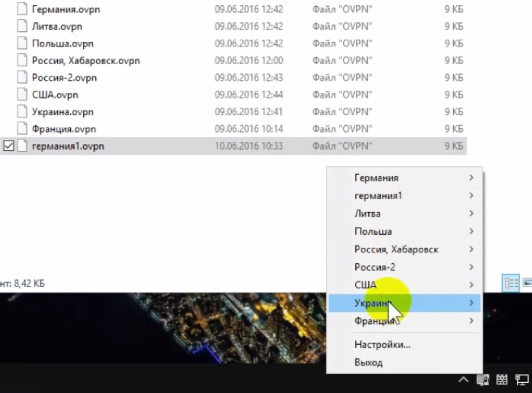
Task: Expand the Германия submenu arrow
Action: [471, 178]
